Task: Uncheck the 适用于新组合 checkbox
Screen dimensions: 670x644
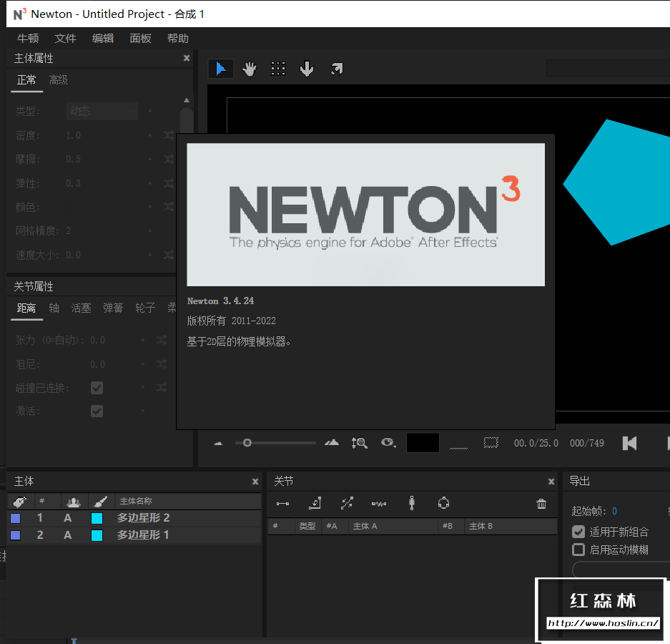Action: coord(578,532)
